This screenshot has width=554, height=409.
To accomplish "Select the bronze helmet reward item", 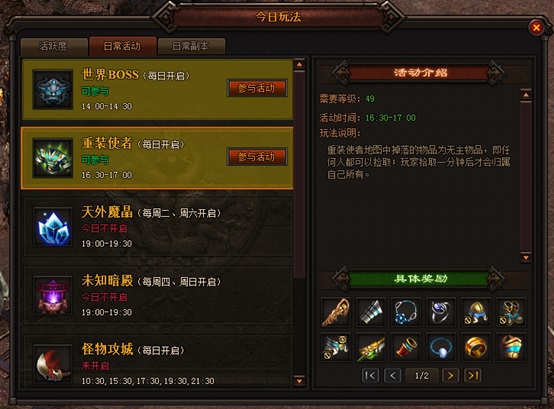I will pos(476,312).
